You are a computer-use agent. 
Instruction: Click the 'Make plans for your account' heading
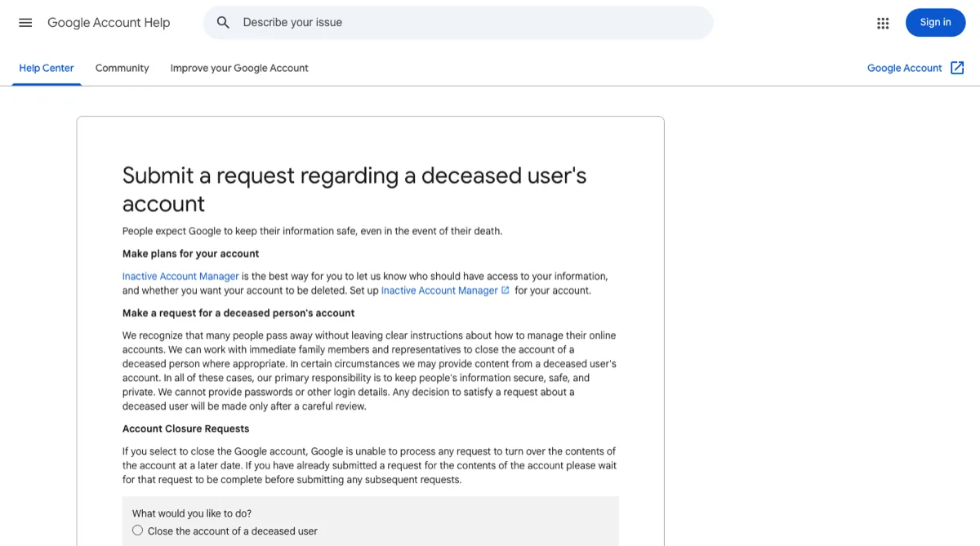pyautogui.click(x=191, y=254)
